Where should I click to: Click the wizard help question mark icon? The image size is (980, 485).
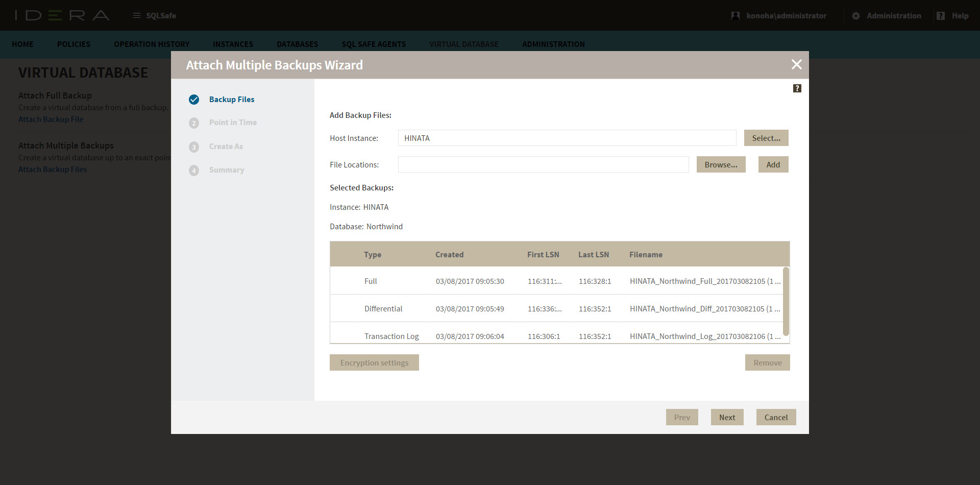(797, 88)
